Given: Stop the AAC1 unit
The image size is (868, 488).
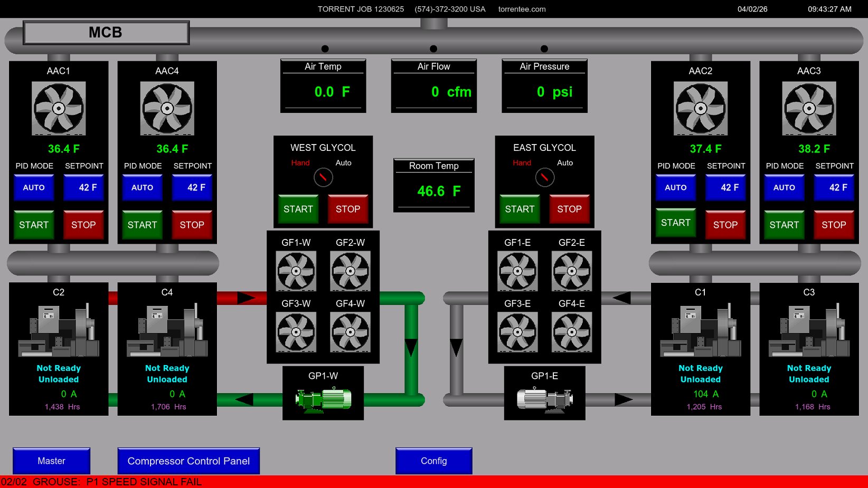Looking at the screenshot, I should (x=83, y=225).
